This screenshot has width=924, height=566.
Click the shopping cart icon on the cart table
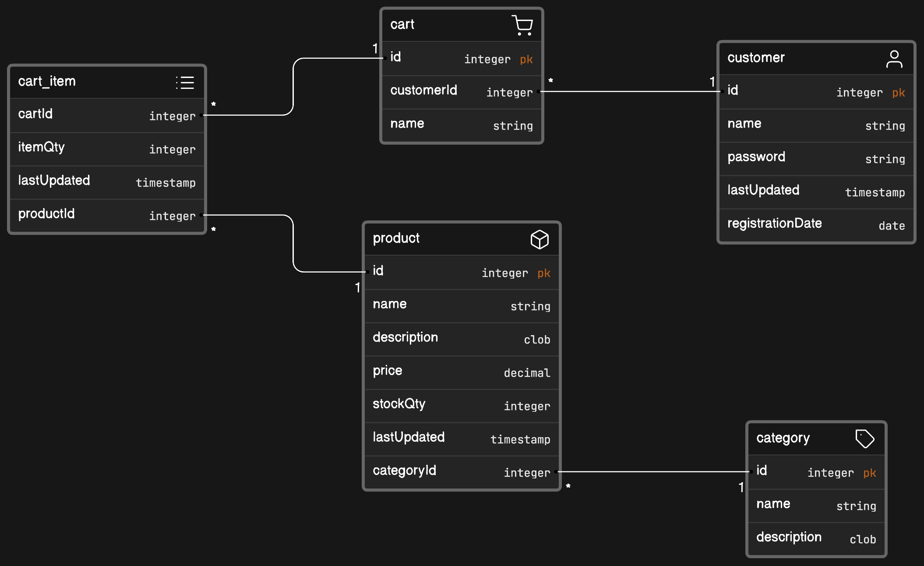coord(522,25)
